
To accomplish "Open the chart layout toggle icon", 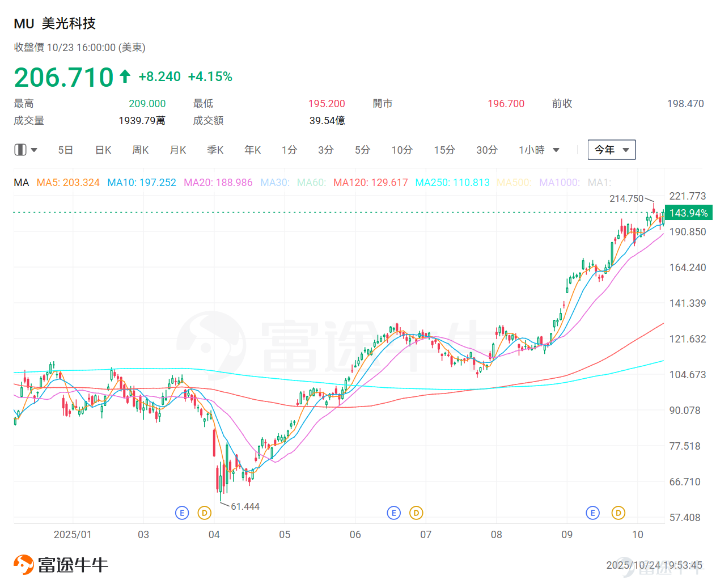I will point(20,150).
